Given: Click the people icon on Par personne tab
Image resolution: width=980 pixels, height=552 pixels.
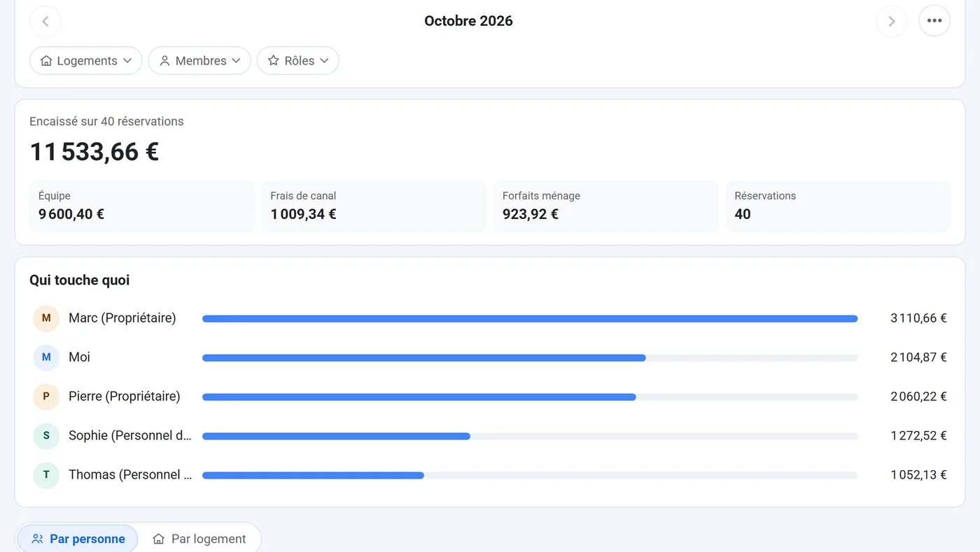Looking at the screenshot, I should (x=38, y=539).
